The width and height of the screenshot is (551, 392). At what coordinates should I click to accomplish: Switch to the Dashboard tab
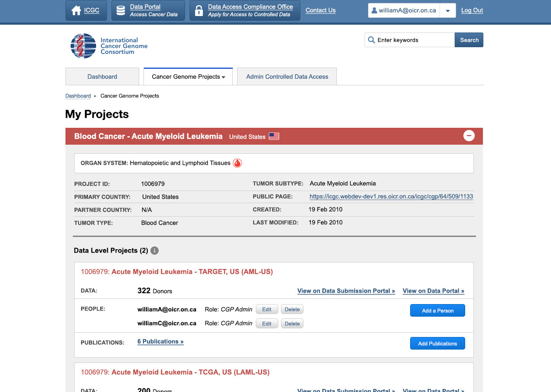pyautogui.click(x=102, y=77)
